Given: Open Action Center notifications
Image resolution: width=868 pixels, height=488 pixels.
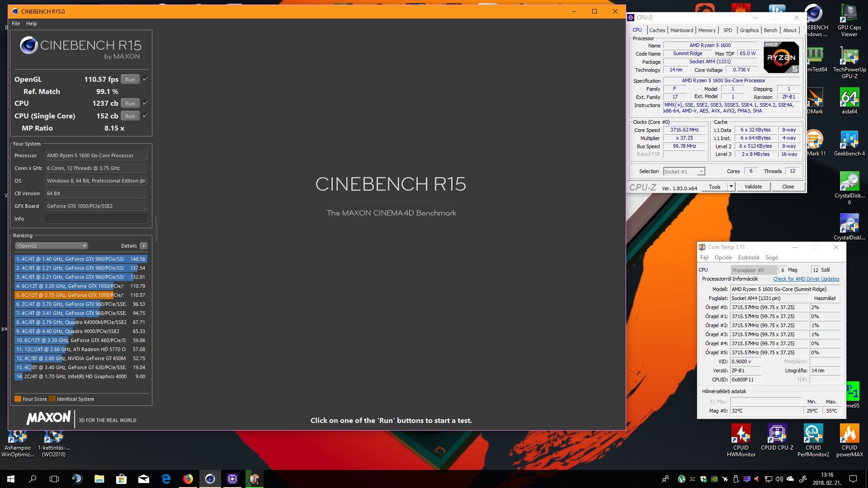Looking at the screenshot, I should pyautogui.click(x=853, y=479).
